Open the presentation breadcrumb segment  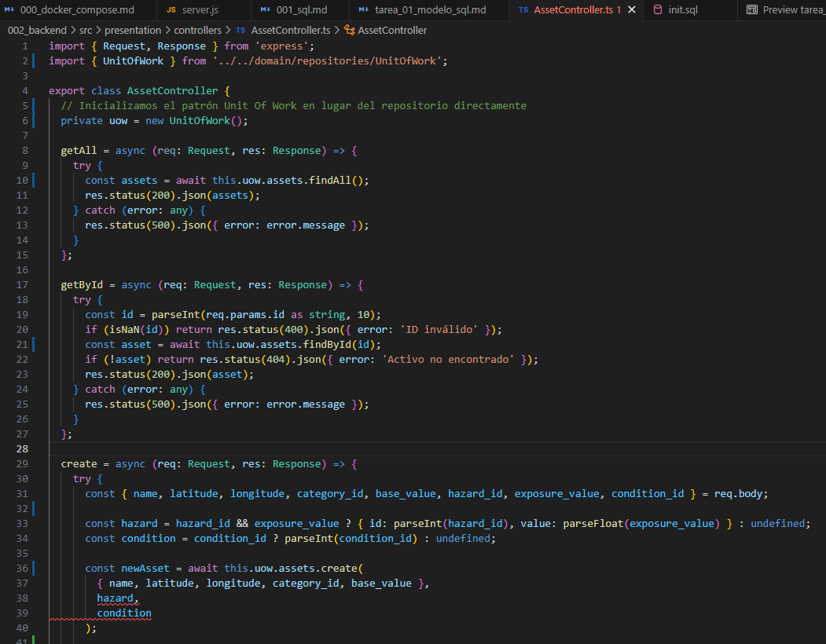(133, 31)
